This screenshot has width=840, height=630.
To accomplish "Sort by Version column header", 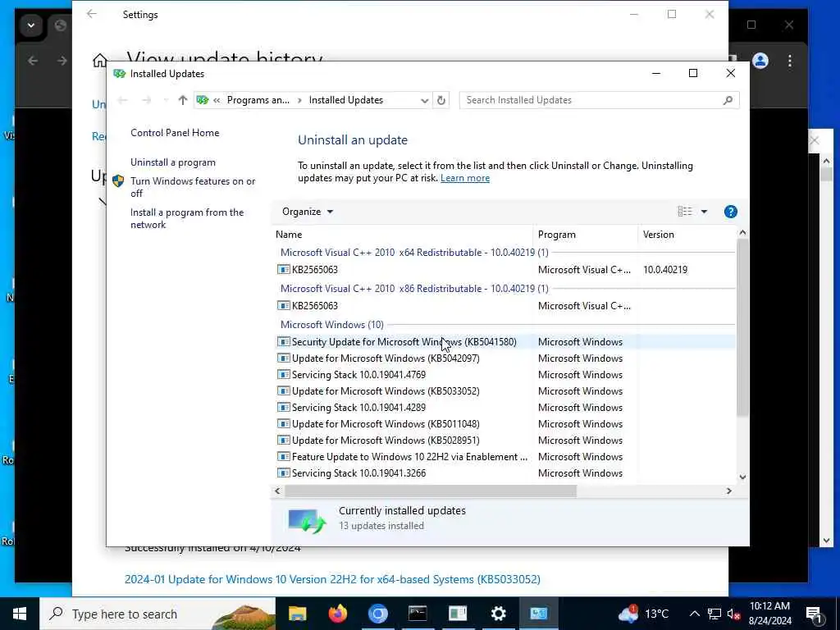I will (687, 235).
